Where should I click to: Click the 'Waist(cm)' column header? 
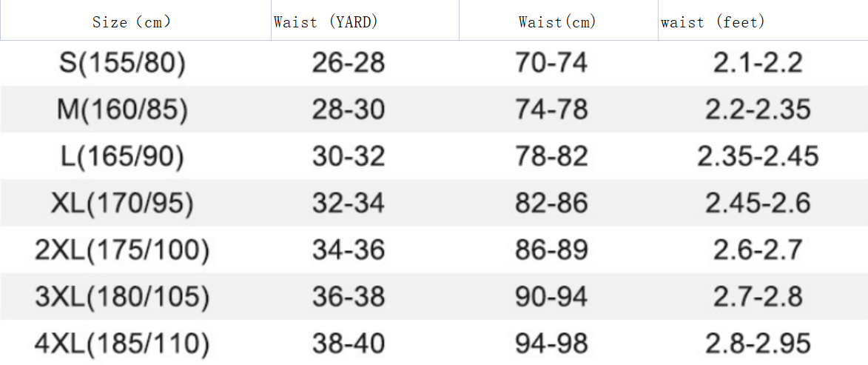[x=557, y=21]
